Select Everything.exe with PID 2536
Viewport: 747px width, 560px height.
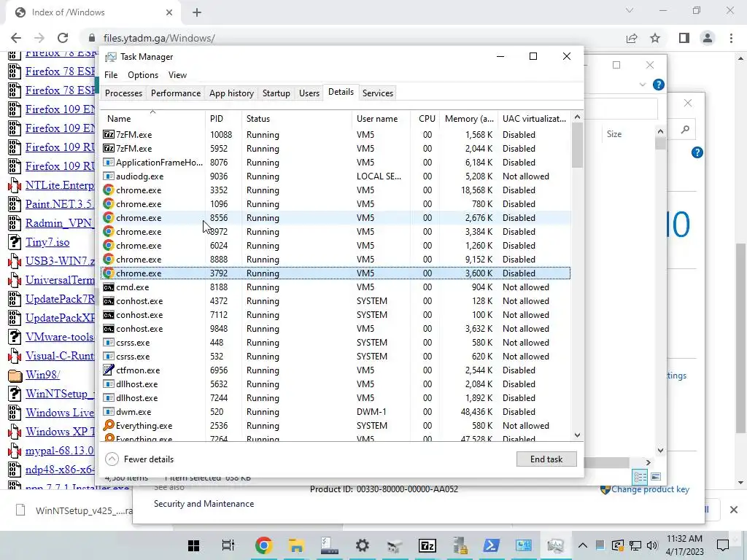[336, 426]
